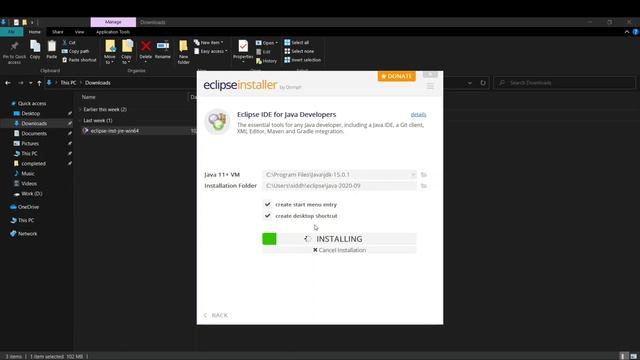This screenshot has height=360, width=640.
Task: Click Invert selection in the ribbon
Action: [303, 60]
